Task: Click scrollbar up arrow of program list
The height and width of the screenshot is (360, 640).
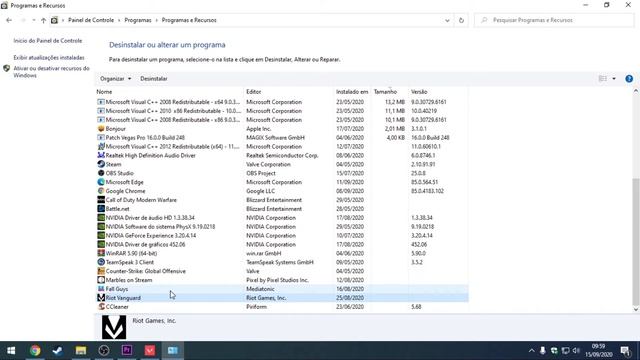Action: coord(636,91)
